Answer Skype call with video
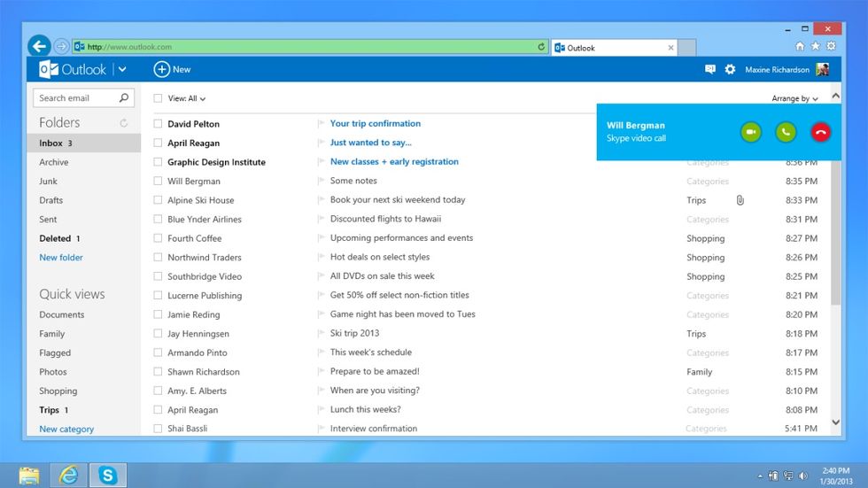Image resolution: width=868 pixels, height=488 pixels. 751,132
